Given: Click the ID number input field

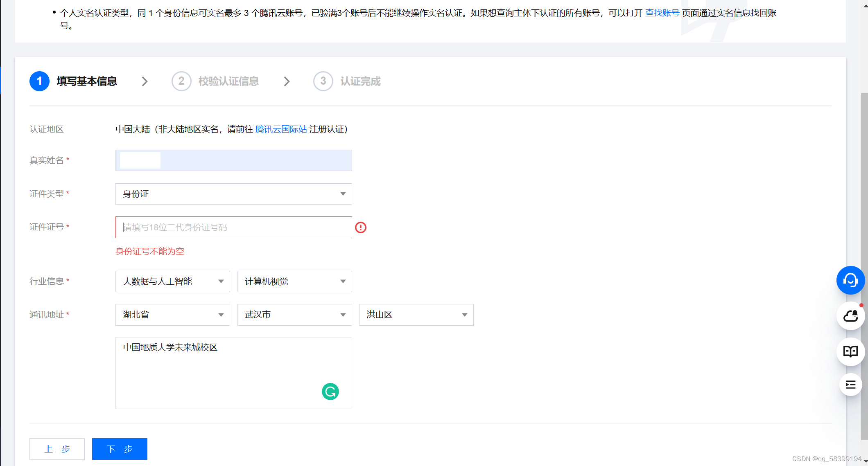Looking at the screenshot, I should click(233, 227).
